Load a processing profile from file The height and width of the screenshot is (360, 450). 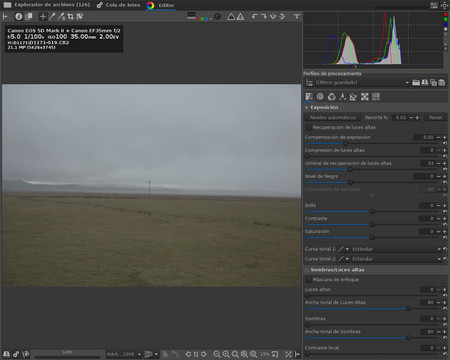[x=416, y=82]
